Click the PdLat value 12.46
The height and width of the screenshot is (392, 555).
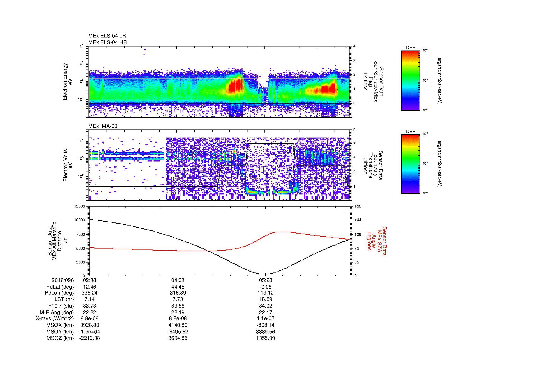click(89, 287)
